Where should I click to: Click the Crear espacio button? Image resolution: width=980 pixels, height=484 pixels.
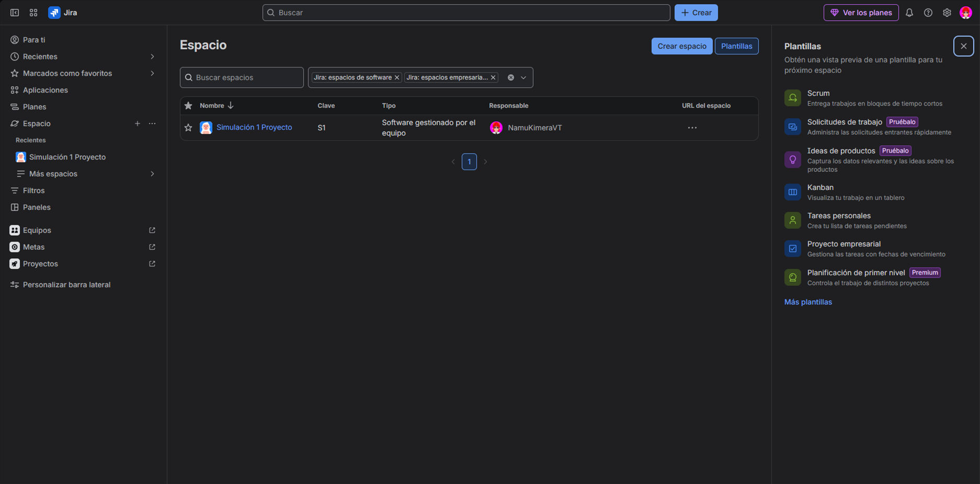click(x=682, y=46)
